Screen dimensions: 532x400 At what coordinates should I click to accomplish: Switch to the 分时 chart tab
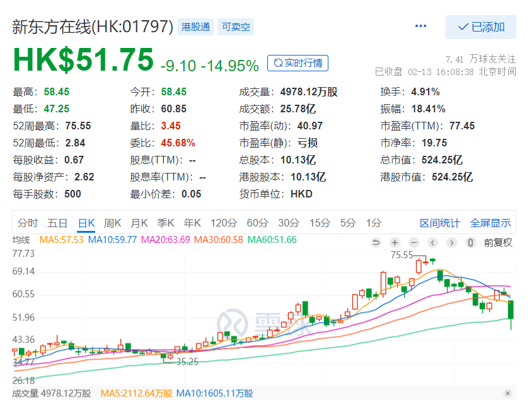click(28, 223)
